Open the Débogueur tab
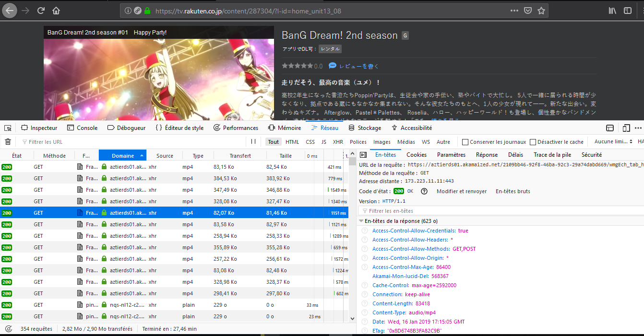The width and height of the screenshot is (644, 336). [x=126, y=128]
